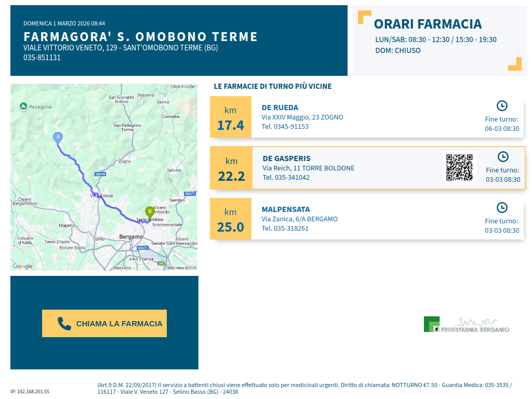Screen dimensions: 532x399
Task: Click green map marker B near Torre Boldone
Action: [150, 211]
